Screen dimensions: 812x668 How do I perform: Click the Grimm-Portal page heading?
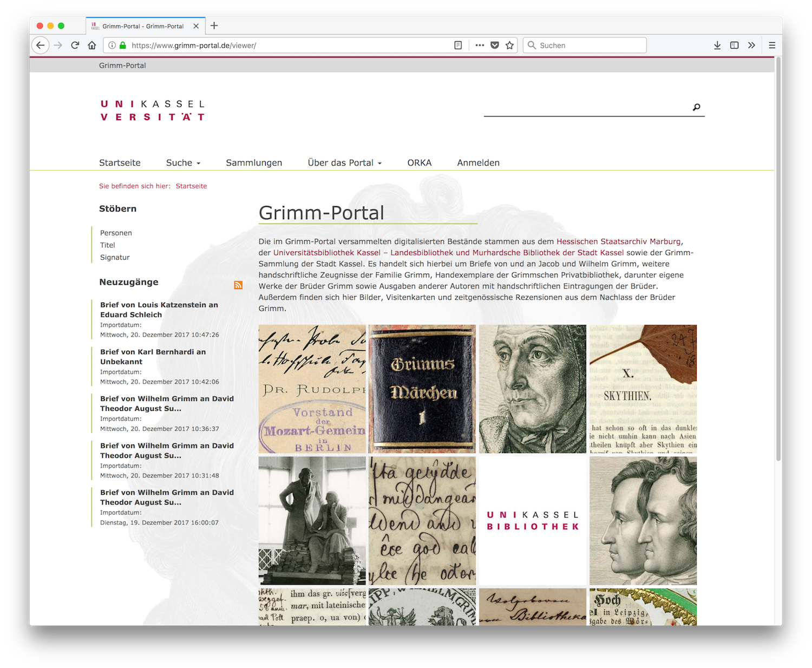pyautogui.click(x=322, y=213)
